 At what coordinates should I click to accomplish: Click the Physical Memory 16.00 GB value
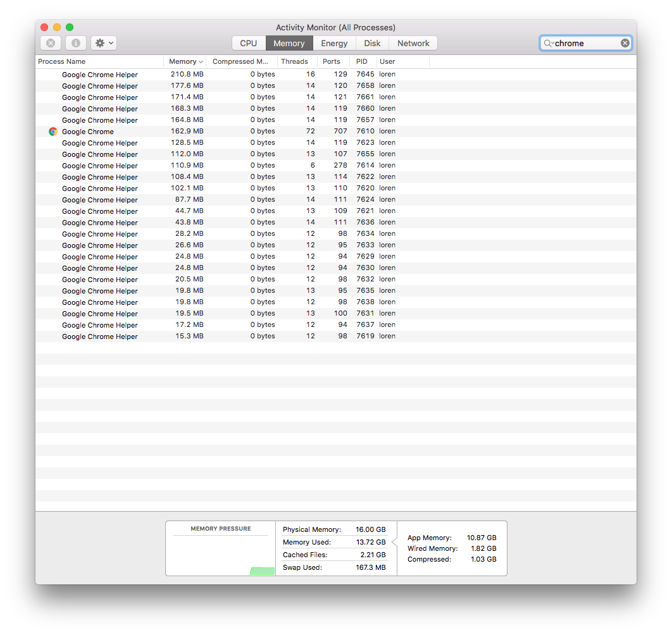370,529
